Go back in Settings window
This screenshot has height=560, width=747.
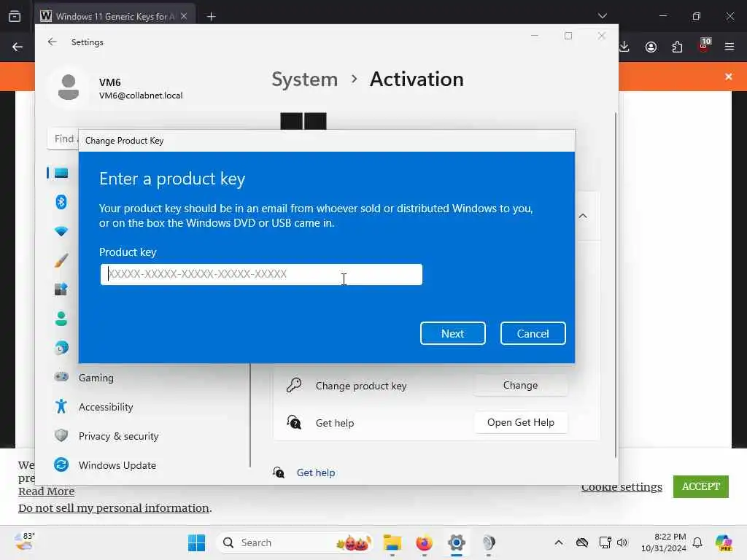53,42
